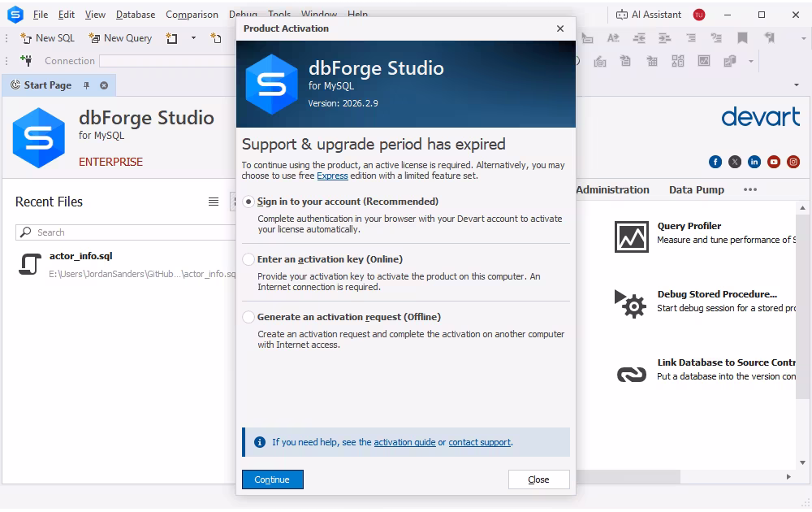The image size is (812, 512).
Task: Click the select current statement toolbar icon
Action: tap(587, 38)
